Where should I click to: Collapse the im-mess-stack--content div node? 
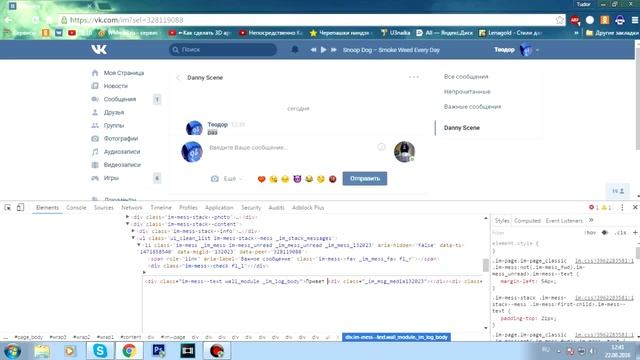tap(127, 224)
